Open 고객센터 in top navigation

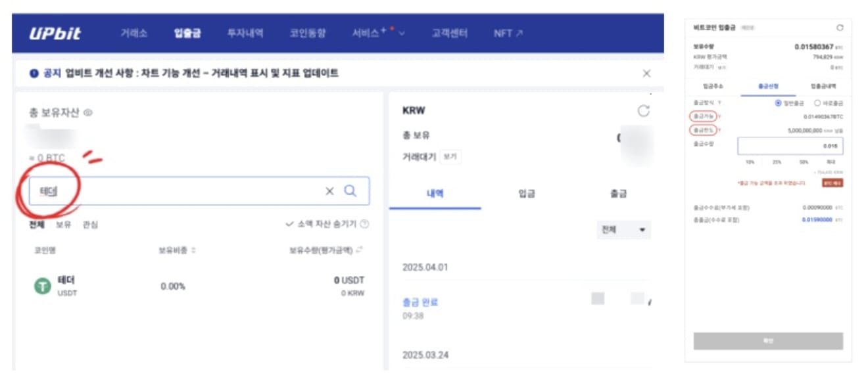coord(450,33)
